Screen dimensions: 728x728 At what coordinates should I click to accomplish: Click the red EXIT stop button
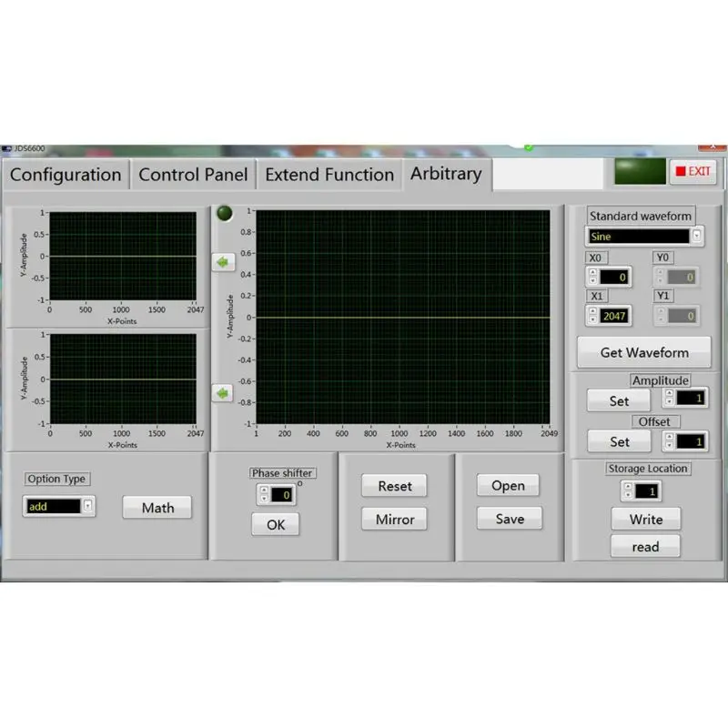click(x=693, y=171)
